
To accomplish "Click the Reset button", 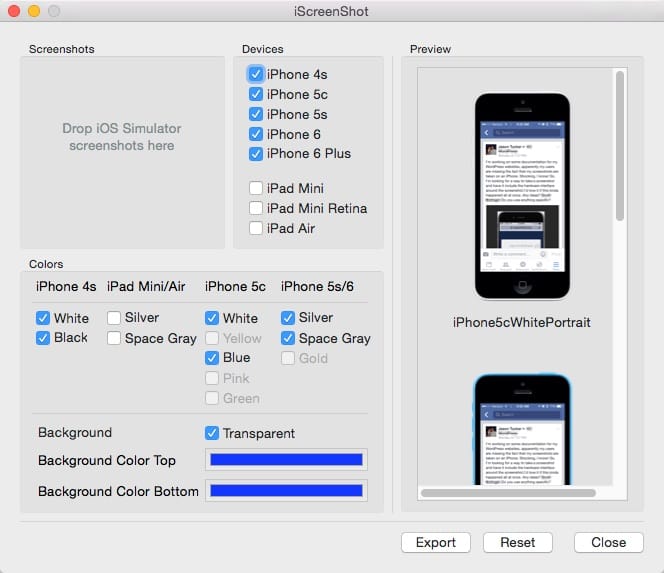I will [x=517, y=543].
